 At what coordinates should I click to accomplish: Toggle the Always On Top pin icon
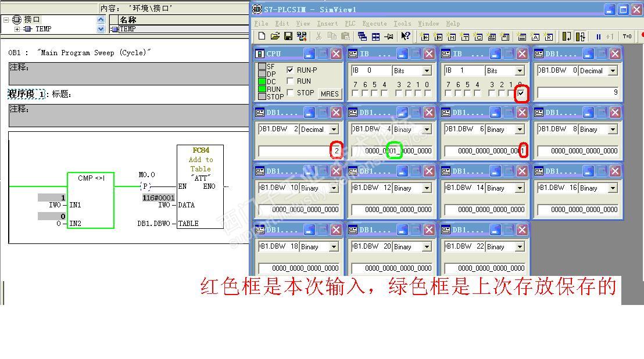pyautogui.click(x=388, y=37)
